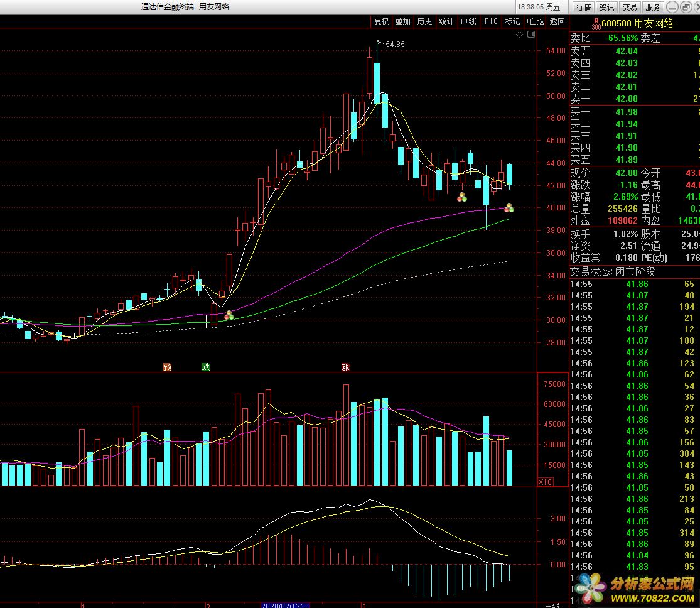Viewport: 700px width, 608px height.
Task: Add stock via +自选 button
Action: 535,21
